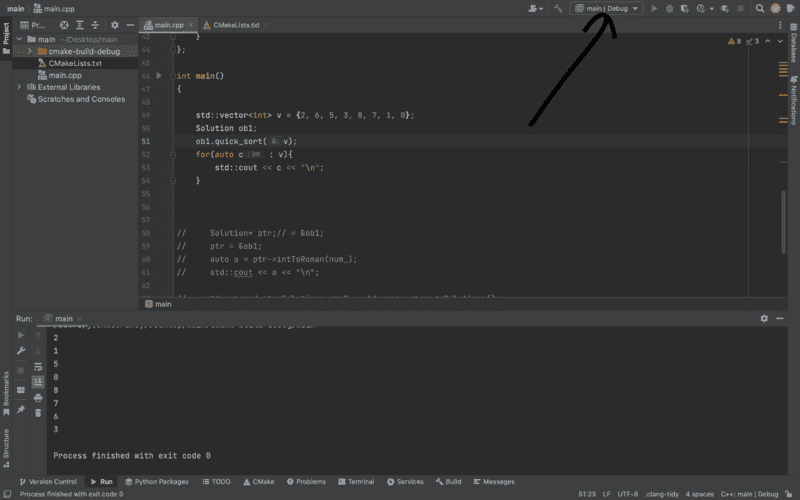Open the Terminal tool window tab
The height and width of the screenshot is (500, 800).
(x=356, y=481)
